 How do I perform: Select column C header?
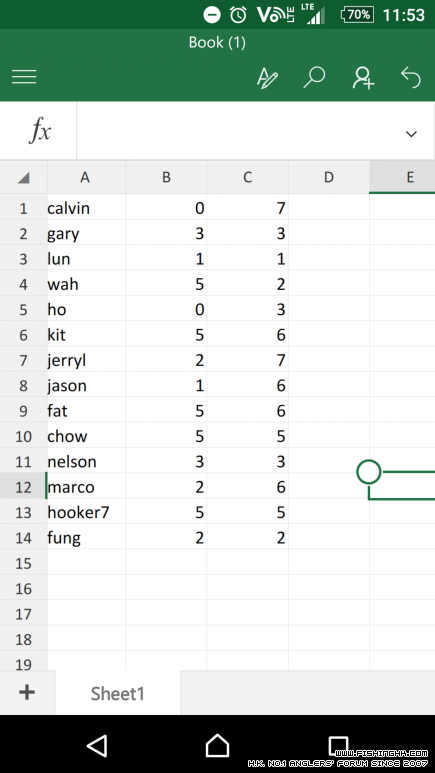(x=248, y=177)
